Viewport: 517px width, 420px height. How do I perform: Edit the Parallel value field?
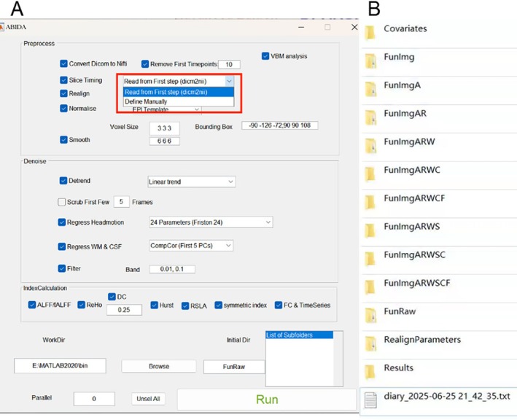pos(94,399)
